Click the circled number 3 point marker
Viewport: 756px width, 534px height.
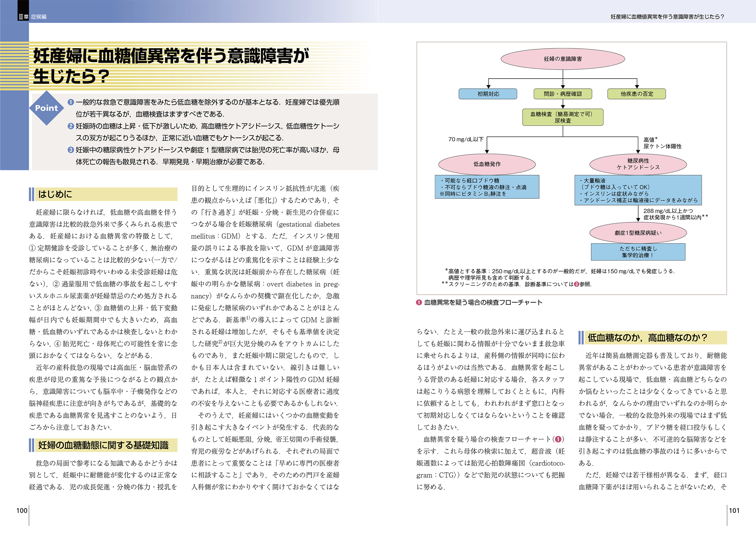(x=71, y=149)
